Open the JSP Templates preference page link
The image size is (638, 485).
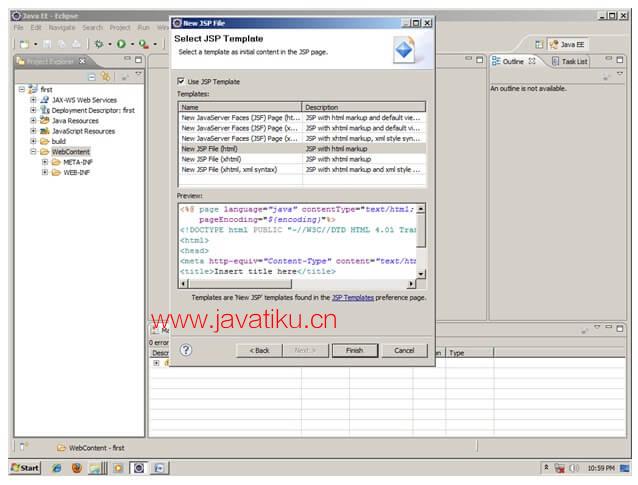pos(353,298)
